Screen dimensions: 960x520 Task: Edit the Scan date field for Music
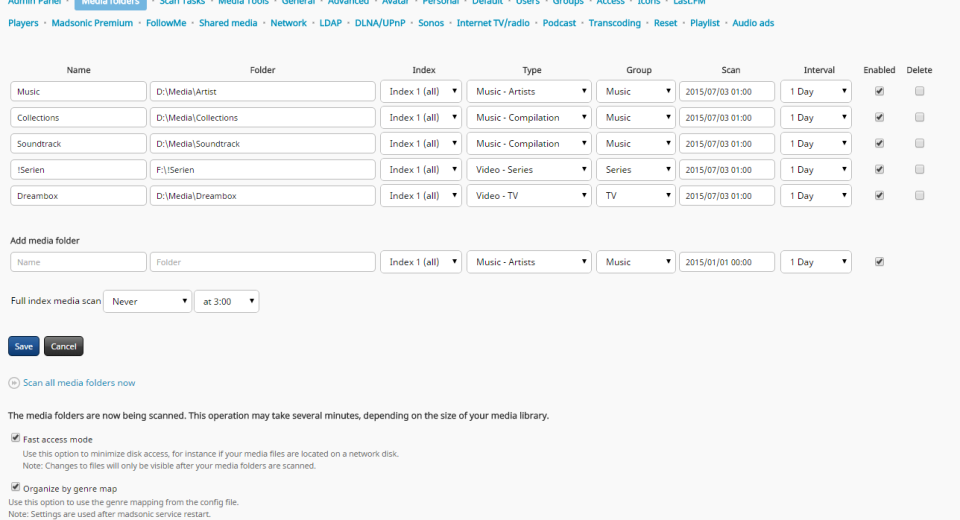(727, 91)
